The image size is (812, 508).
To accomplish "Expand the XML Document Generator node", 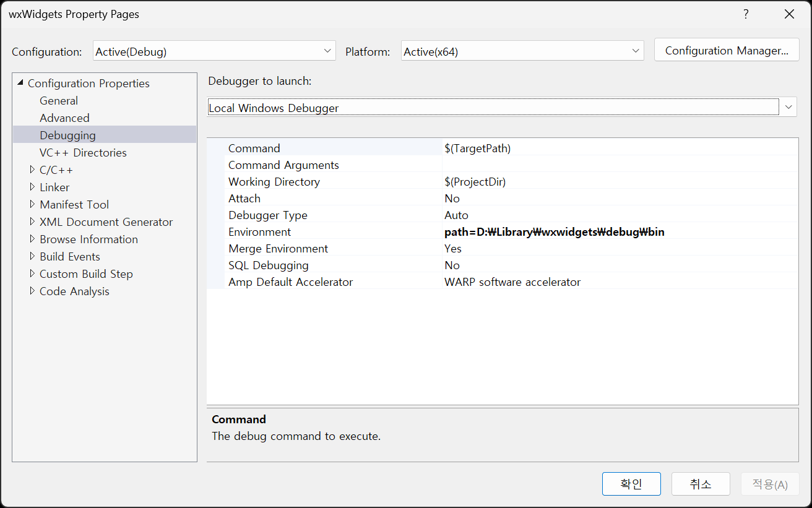I will pyautogui.click(x=32, y=222).
